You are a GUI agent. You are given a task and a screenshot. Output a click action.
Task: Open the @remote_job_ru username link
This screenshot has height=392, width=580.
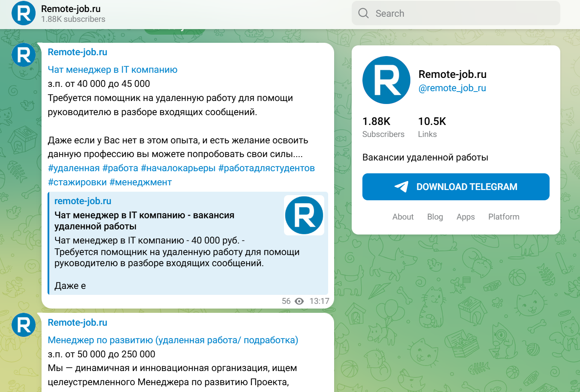pyautogui.click(x=452, y=88)
